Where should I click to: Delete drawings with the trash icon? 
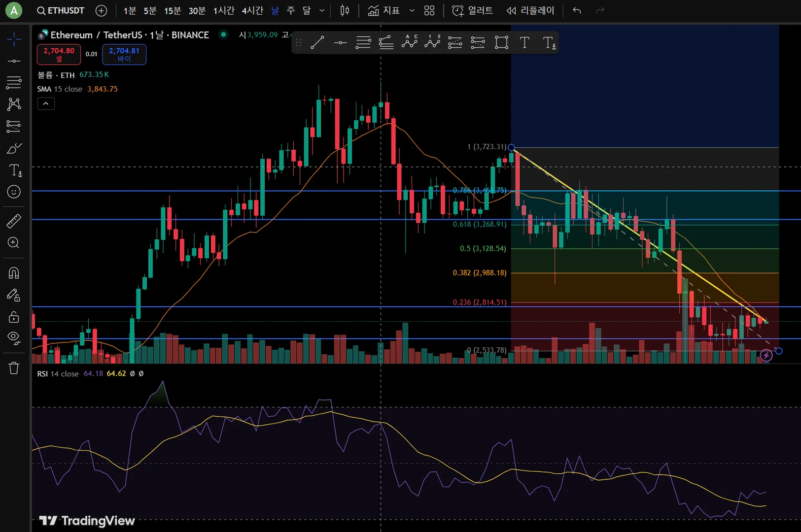coord(14,368)
